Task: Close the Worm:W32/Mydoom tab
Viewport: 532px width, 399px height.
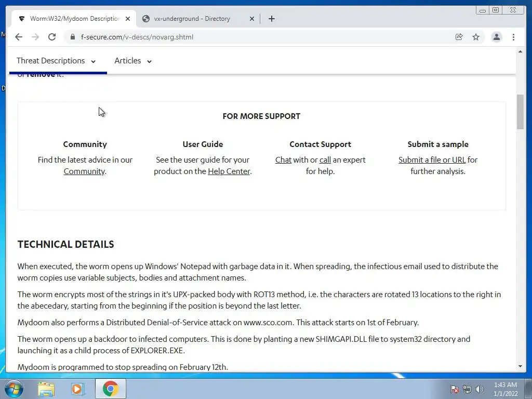Action: click(128, 19)
